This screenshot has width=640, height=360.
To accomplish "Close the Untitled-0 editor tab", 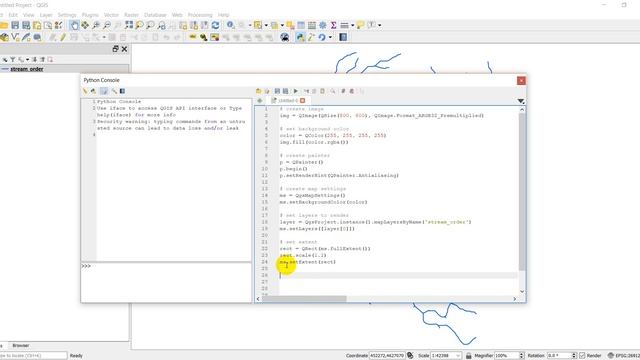I will pyautogui.click(x=302, y=100).
